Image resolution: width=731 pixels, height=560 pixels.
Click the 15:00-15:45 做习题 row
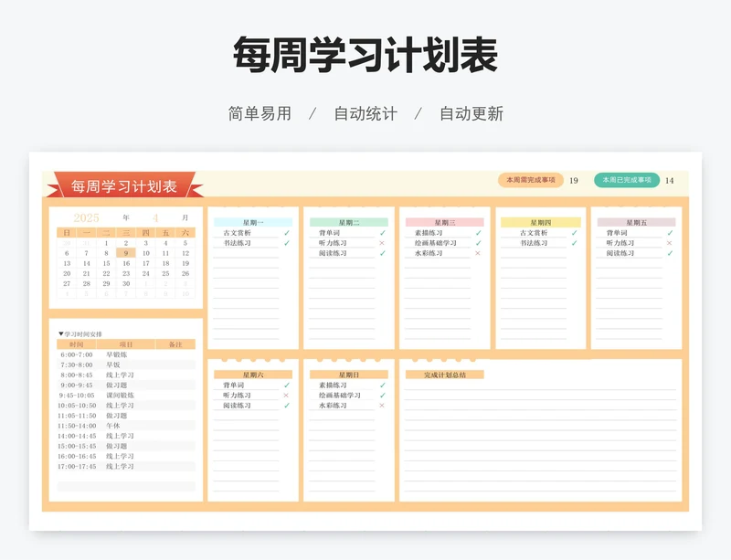126,446
